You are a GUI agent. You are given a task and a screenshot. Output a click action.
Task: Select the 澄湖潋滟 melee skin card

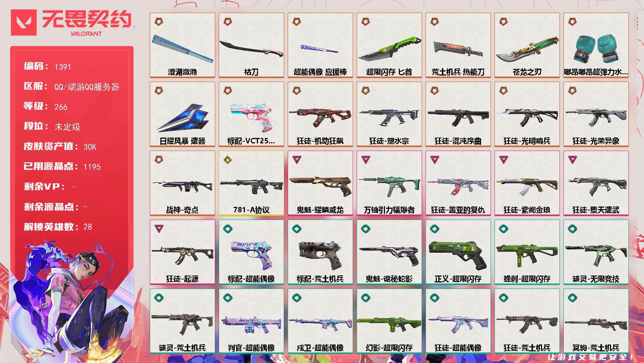(x=182, y=45)
